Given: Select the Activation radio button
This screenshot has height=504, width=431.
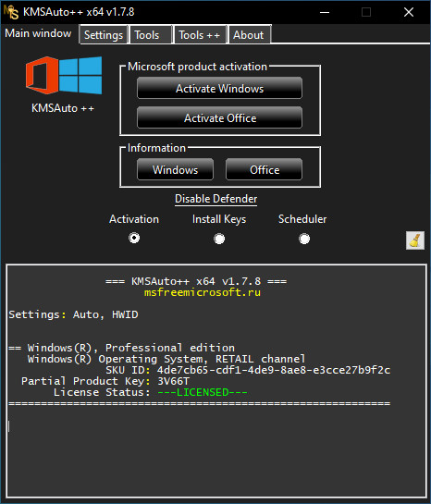Looking at the screenshot, I should (x=134, y=239).
